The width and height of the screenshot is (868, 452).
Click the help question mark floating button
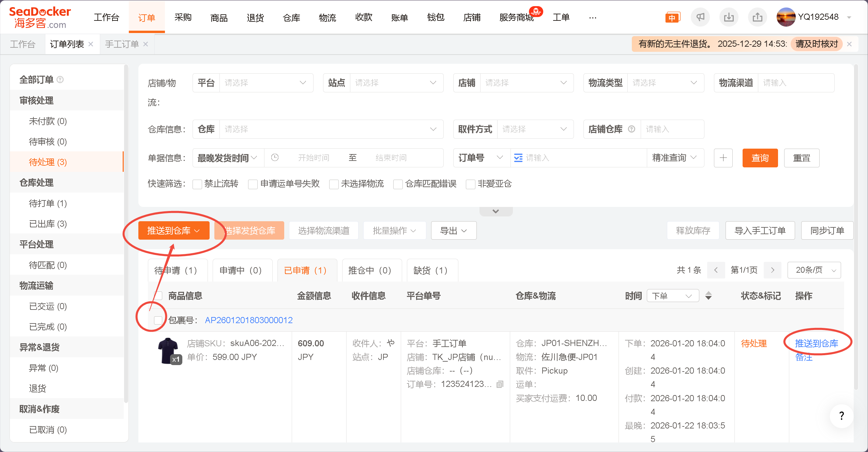coord(841,416)
